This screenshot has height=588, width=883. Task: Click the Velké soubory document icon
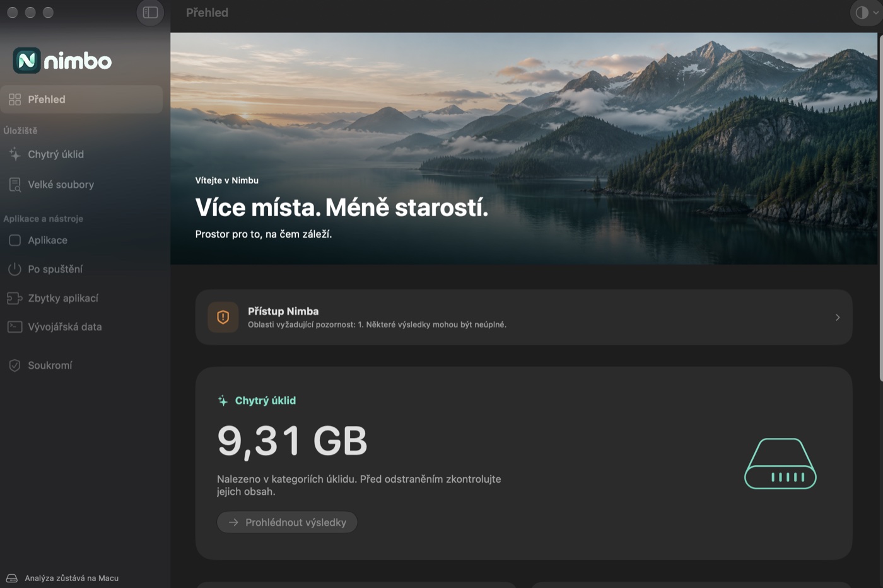pos(15,185)
